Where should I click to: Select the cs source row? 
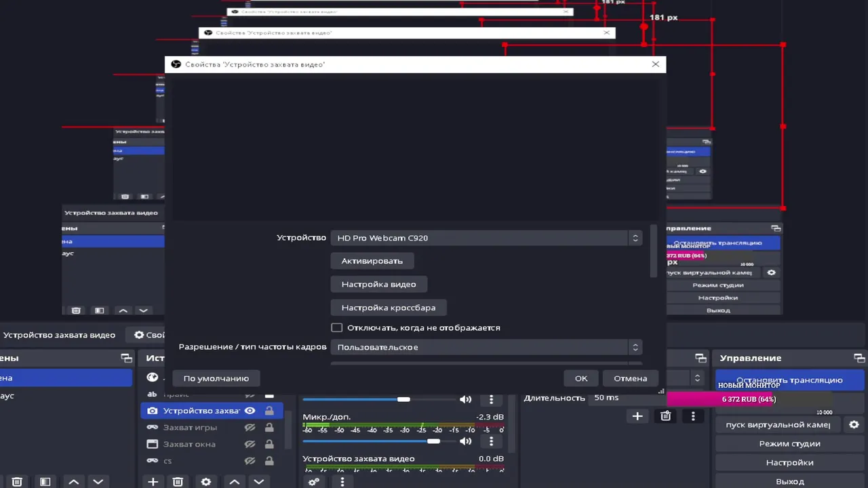pos(212,461)
